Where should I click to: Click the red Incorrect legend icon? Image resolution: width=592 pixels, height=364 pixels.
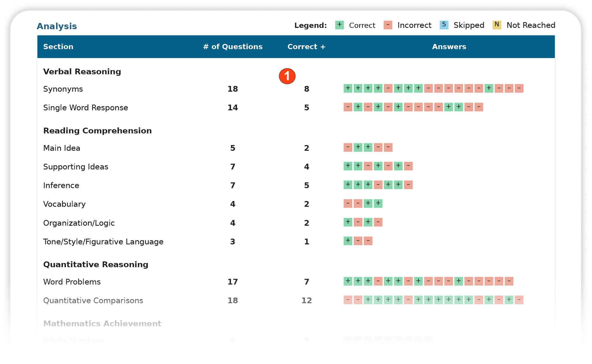pyautogui.click(x=388, y=25)
